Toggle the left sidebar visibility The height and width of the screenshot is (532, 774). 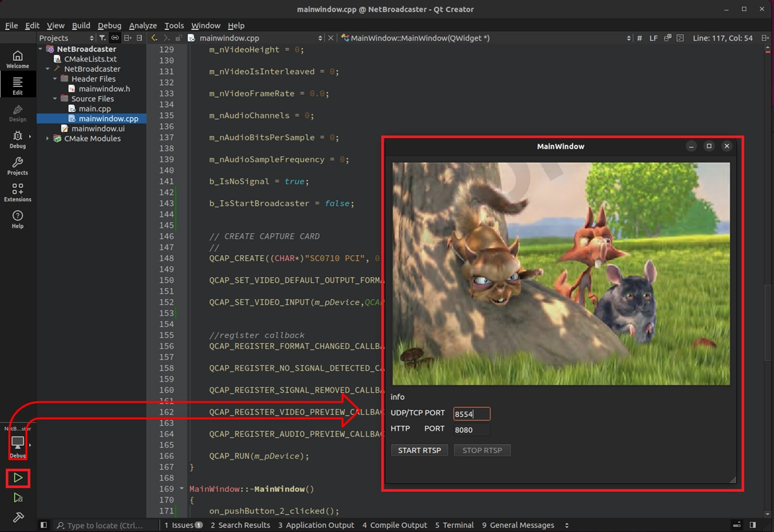43,525
